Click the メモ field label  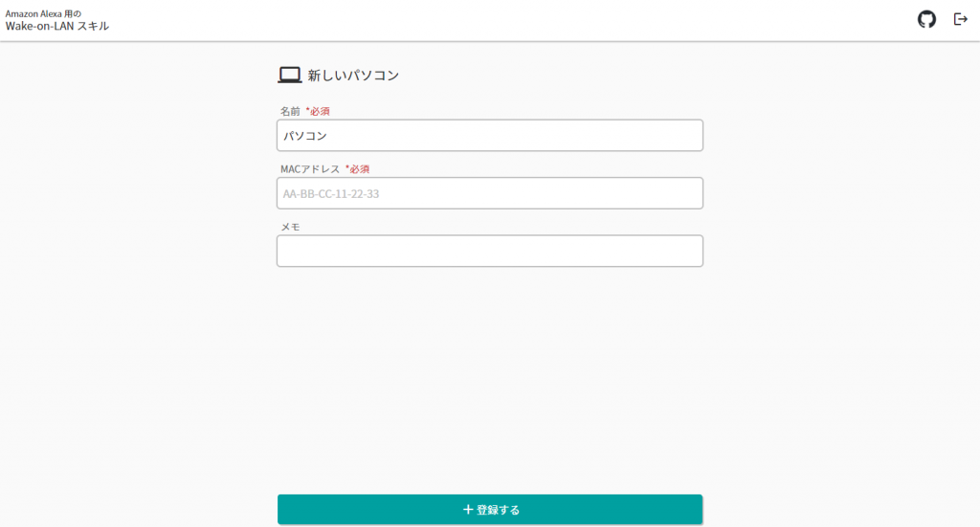point(290,228)
